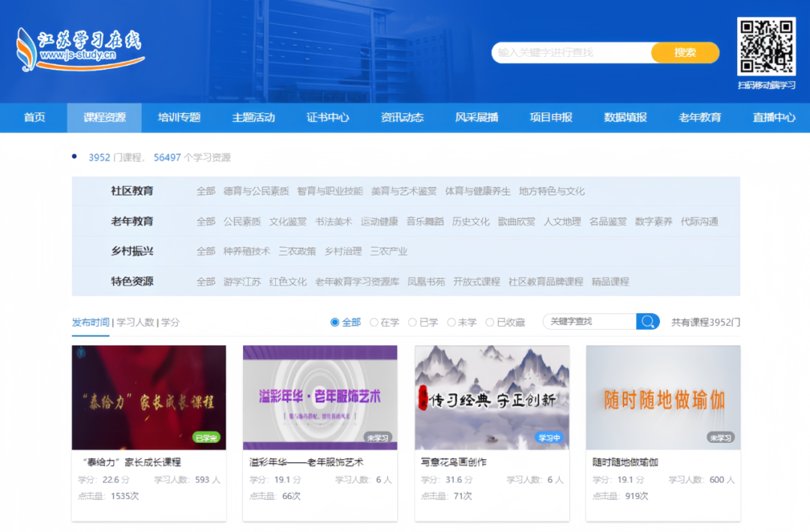Select the 全部 radio button filter
This screenshot has width=810, height=532.
click(x=335, y=322)
